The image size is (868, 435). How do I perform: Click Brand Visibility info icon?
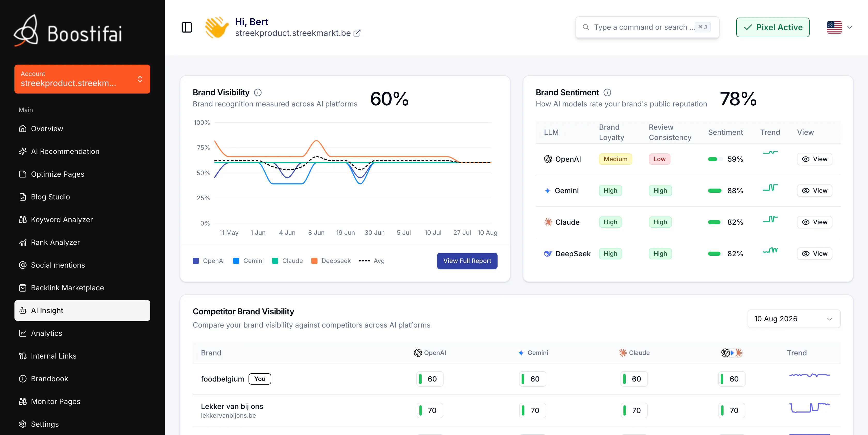(258, 92)
